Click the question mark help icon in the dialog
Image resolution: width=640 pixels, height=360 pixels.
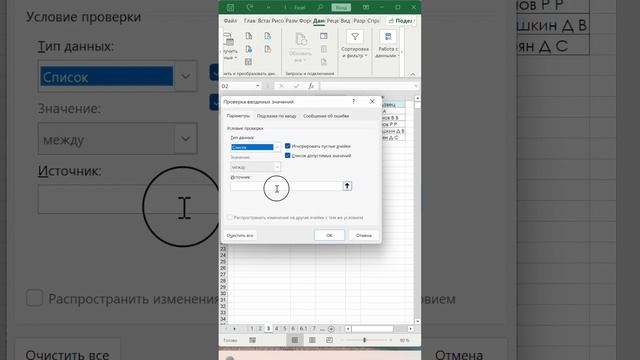353,101
